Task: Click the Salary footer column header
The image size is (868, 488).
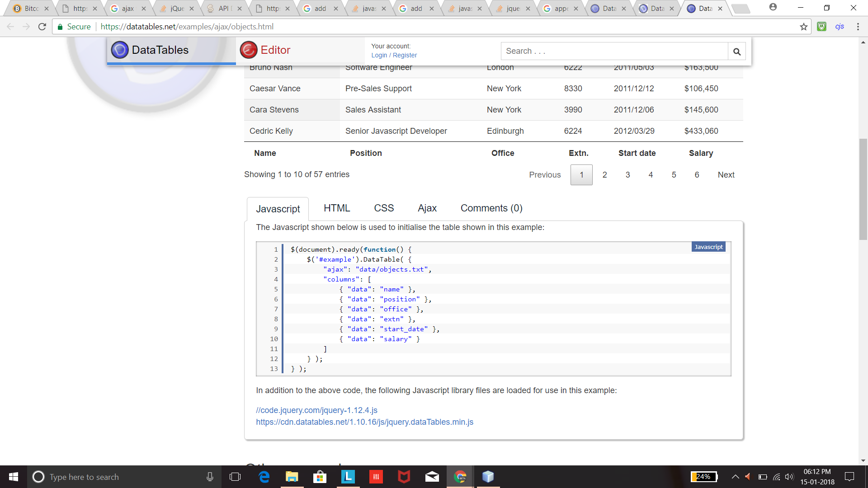Action: coord(701,153)
